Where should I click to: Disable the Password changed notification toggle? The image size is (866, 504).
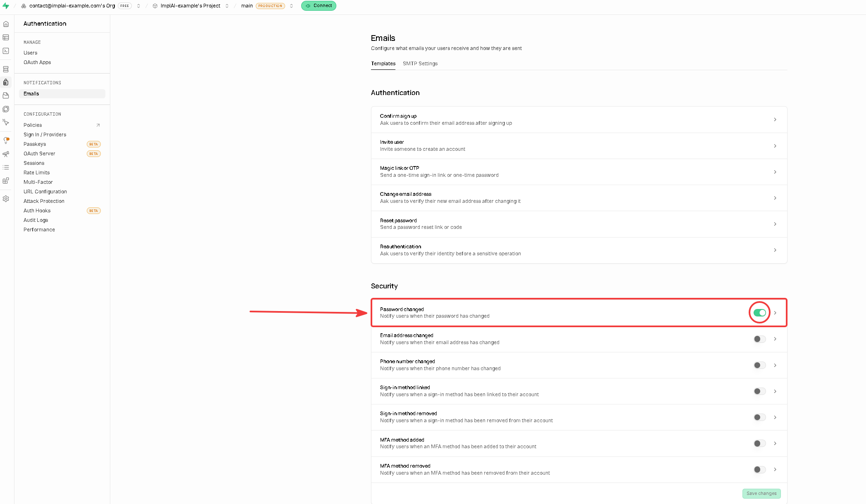[x=759, y=313]
